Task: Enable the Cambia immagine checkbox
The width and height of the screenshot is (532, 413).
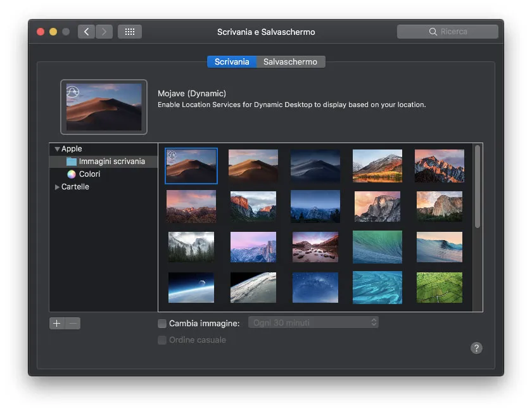Action: [161, 322]
